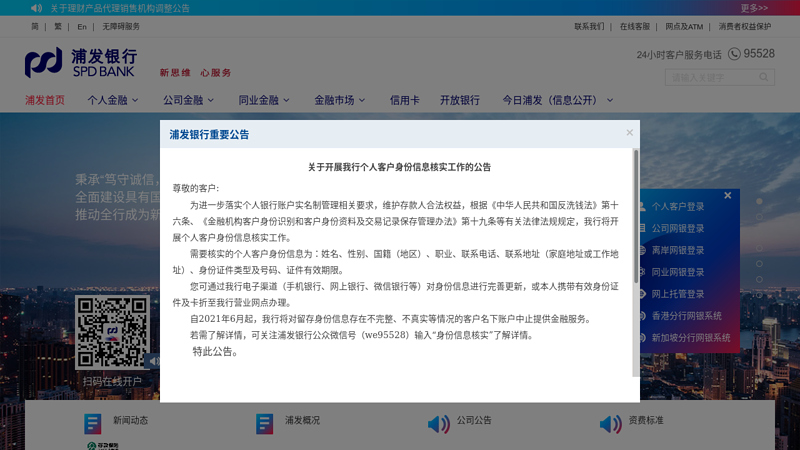Click the 个人客户登录 user icon

coord(642,206)
